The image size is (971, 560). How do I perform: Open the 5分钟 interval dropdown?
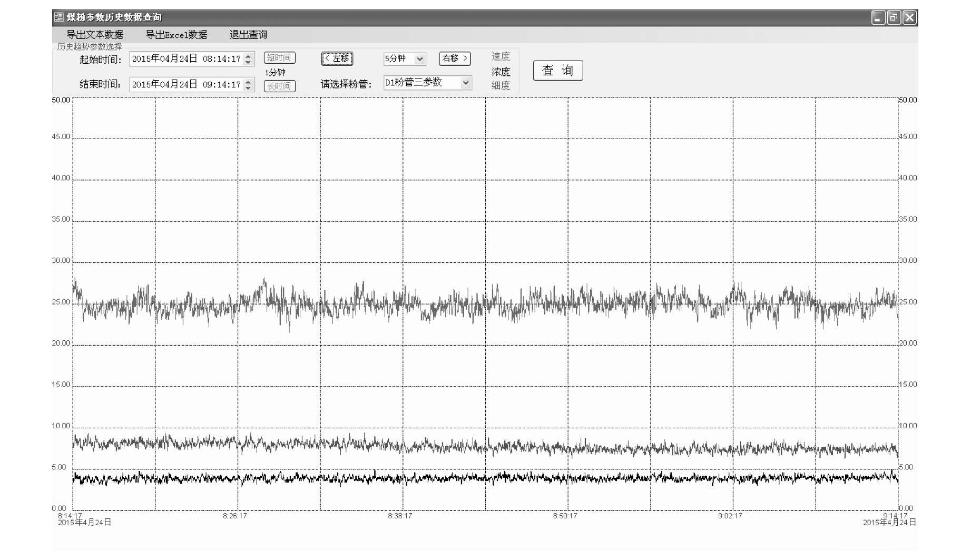coord(405,58)
